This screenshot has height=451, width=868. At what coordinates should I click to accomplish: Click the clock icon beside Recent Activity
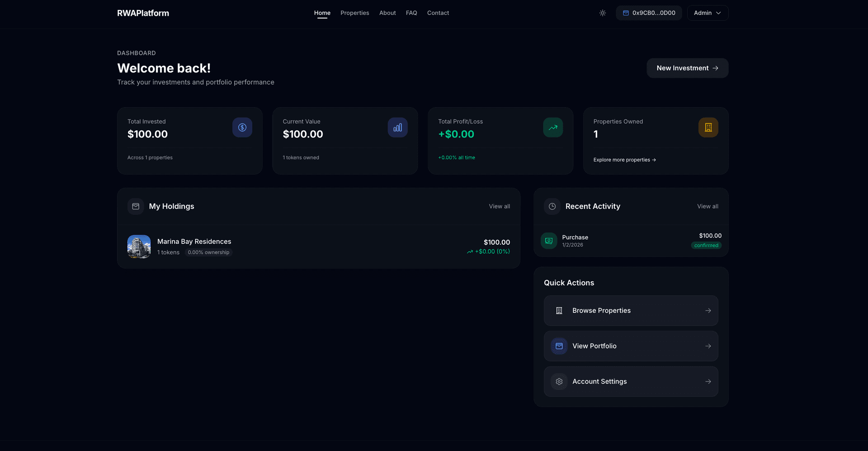pyautogui.click(x=552, y=206)
